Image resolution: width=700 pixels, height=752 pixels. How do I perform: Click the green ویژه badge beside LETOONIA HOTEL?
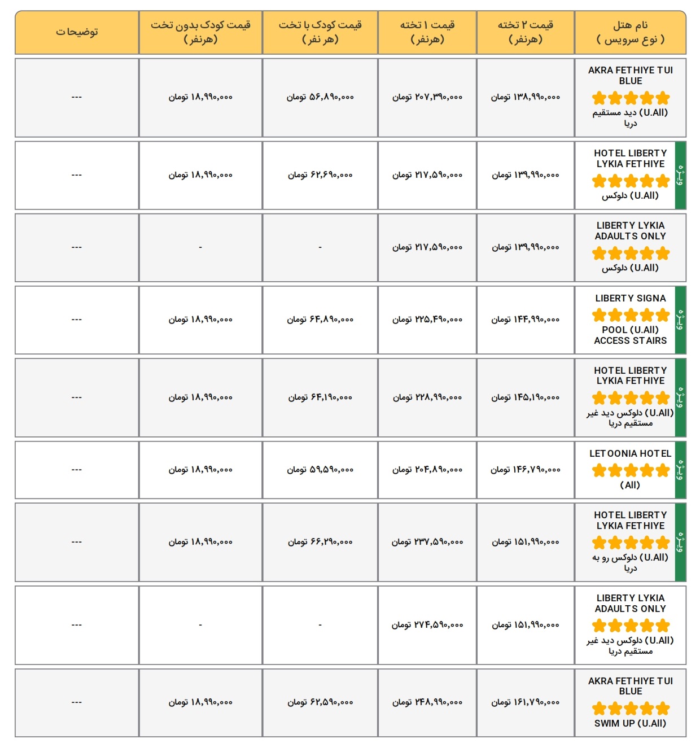(x=681, y=470)
